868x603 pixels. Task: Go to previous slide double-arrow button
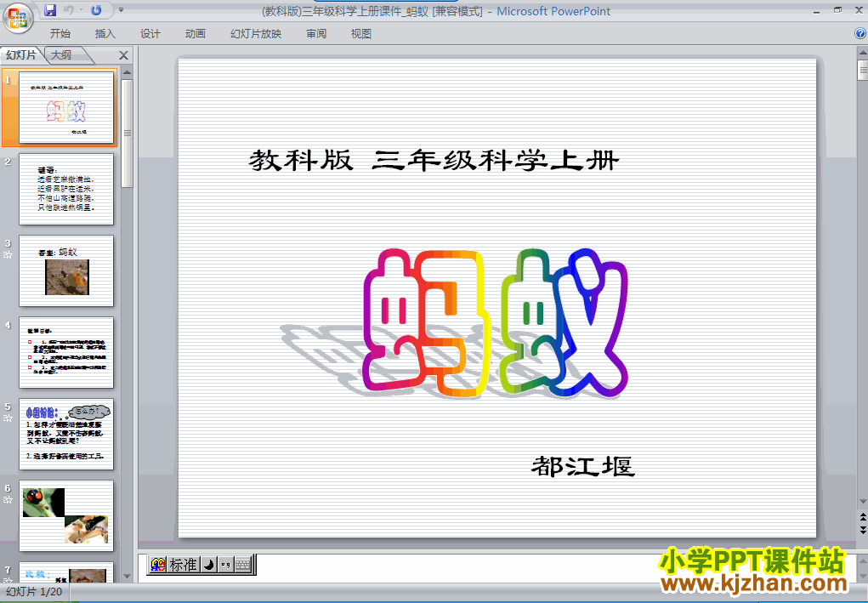click(862, 516)
